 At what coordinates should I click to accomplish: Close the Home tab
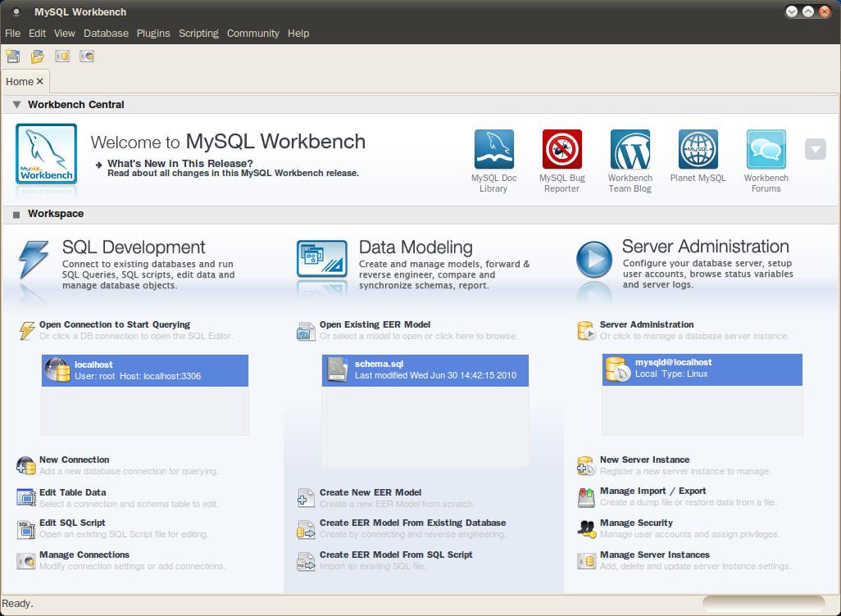(39, 81)
